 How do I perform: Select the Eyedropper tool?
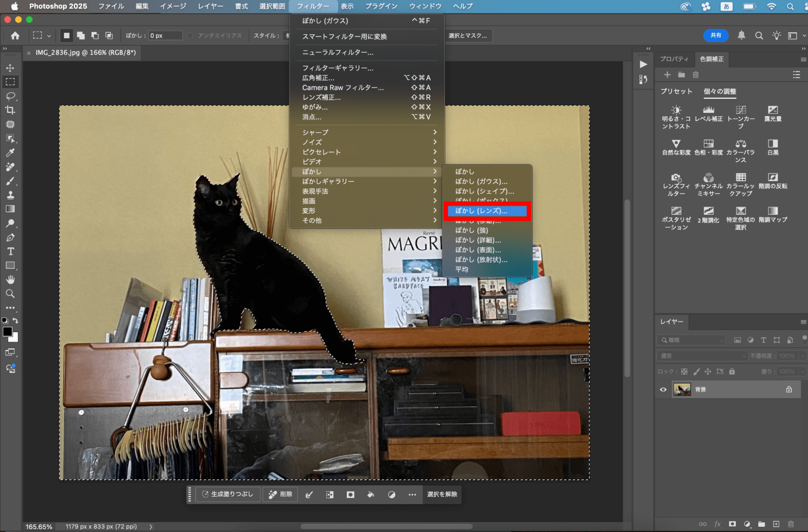[x=11, y=153]
